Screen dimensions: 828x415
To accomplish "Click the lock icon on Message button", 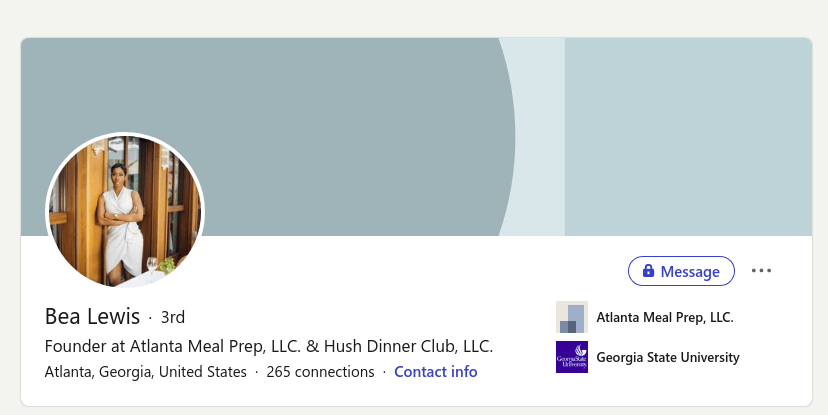I will [648, 271].
